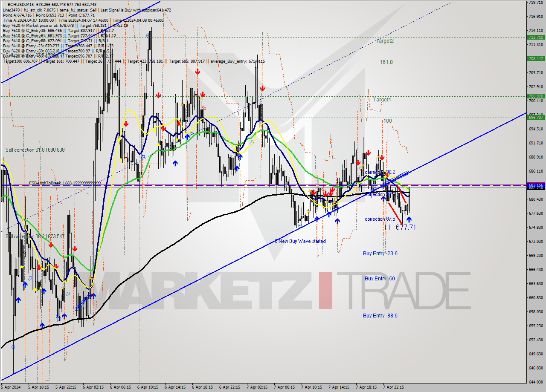Click the 691.710 price axis value
The width and height of the screenshot is (546, 392).
click(x=536, y=143)
